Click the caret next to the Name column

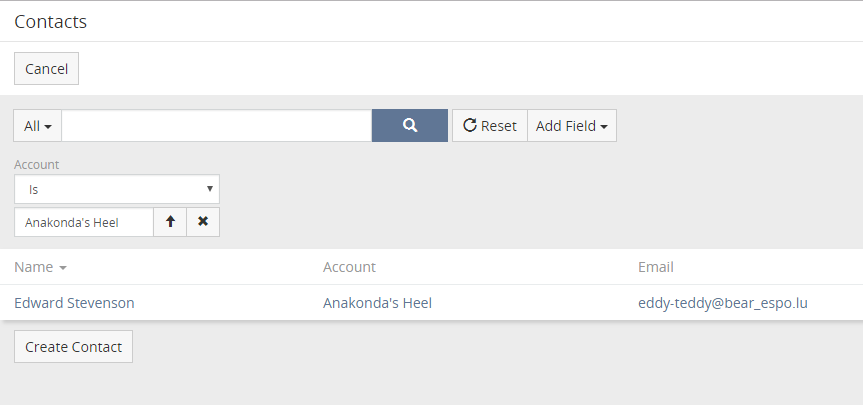(63, 268)
